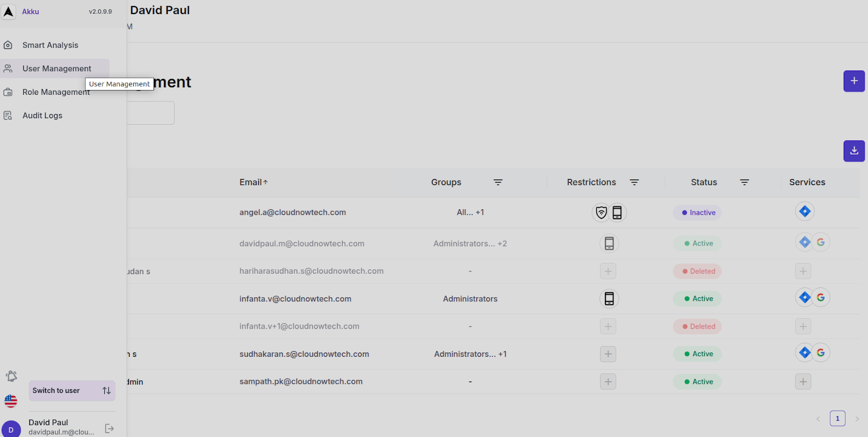This screenshot has height=437, width=868.
Task: Add restriction for infanta.v+1 row
Action: tap(608, 326)
